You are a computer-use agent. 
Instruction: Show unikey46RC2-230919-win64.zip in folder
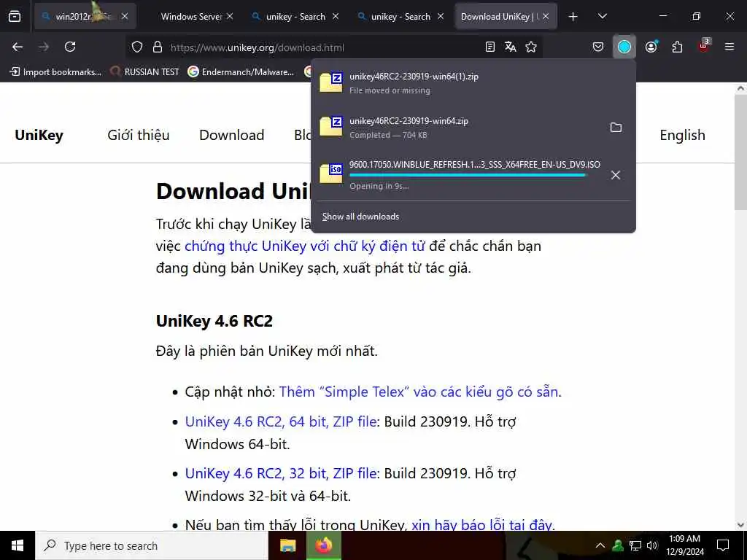coord(616,127)
